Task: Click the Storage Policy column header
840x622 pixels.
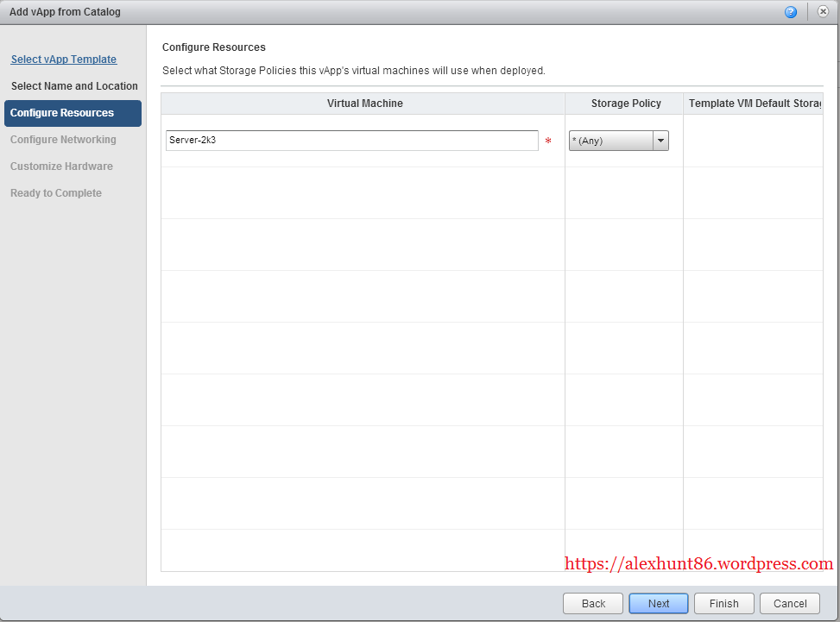Action: tap(625, 104)
